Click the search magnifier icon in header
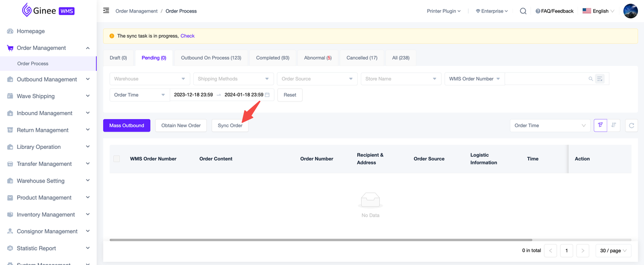 click(523, 11)
